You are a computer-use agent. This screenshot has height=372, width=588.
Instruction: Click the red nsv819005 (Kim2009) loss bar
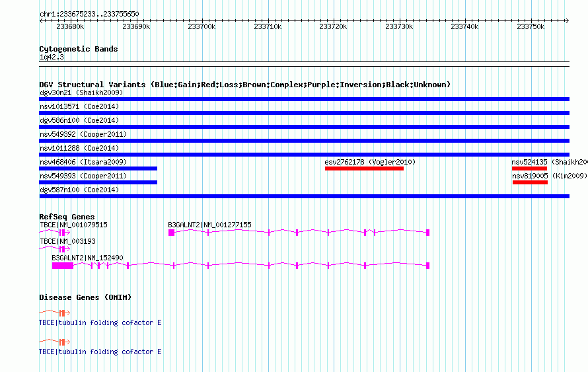[531, 182]
